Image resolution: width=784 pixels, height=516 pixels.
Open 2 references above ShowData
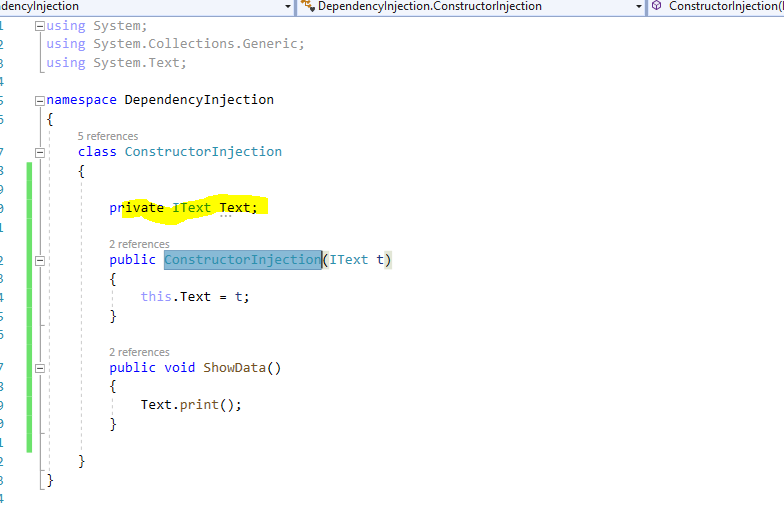pos(140,352)
